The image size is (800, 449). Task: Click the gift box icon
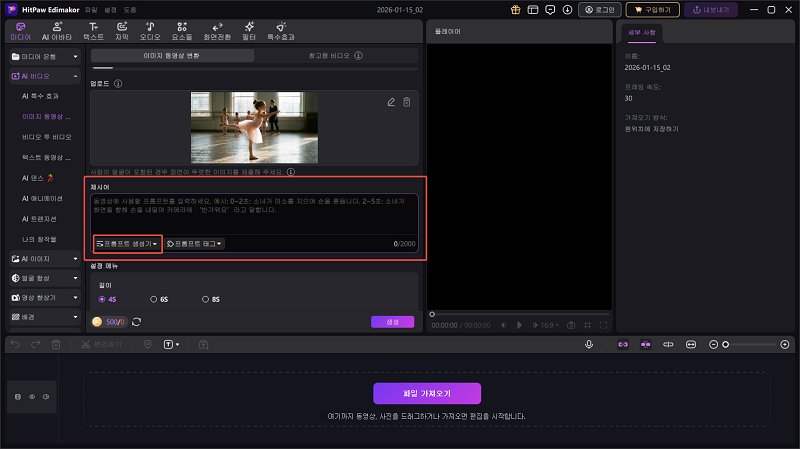pyautogui.click(x=515, y=10)
